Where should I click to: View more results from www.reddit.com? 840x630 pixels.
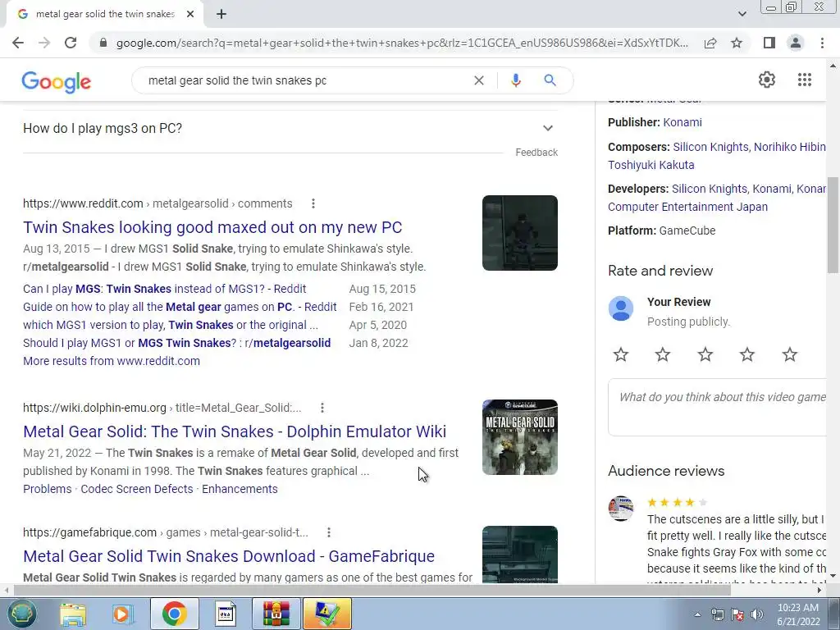(112, 361)
